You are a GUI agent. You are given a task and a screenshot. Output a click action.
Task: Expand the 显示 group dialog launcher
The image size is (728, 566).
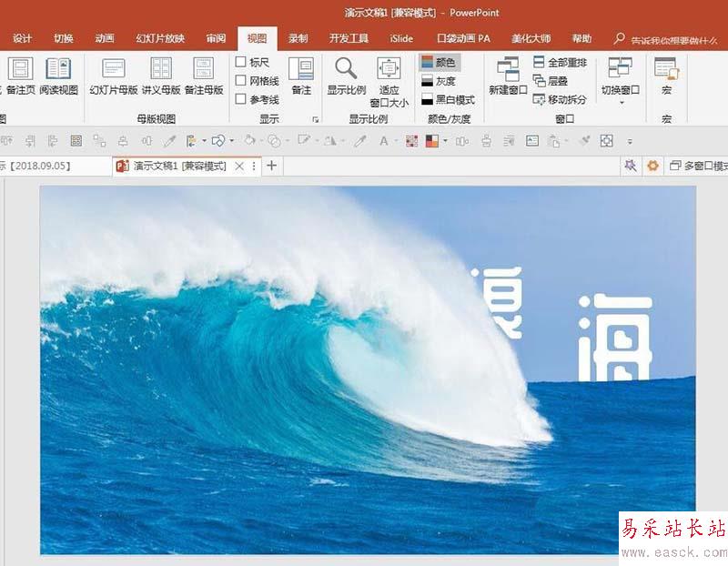(x=315, y=119)
